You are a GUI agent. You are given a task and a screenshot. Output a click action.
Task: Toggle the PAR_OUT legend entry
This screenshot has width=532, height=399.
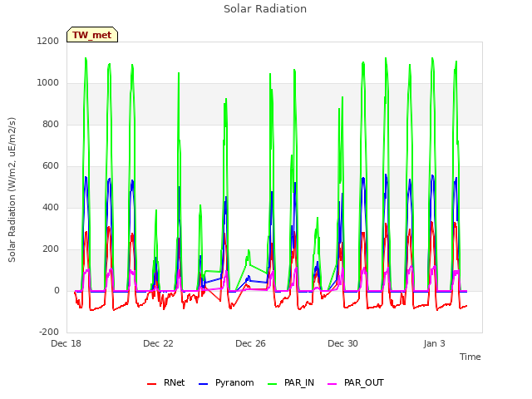pos(356,382)
